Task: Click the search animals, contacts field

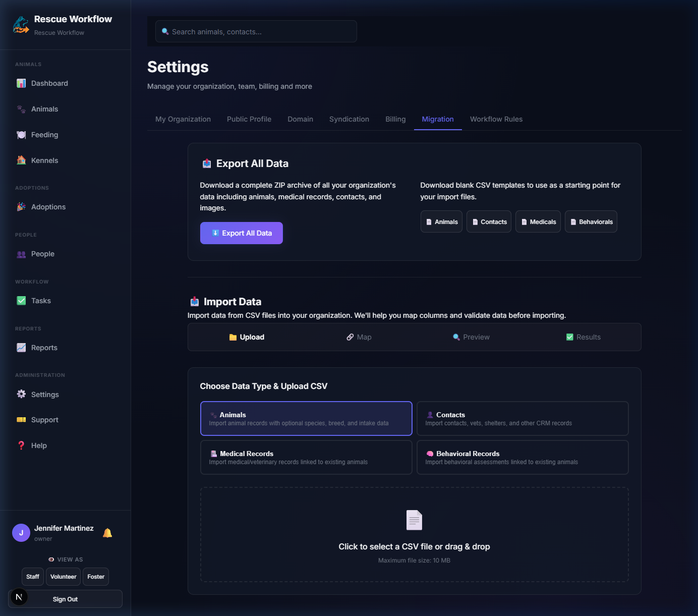Action: point(256,32)
